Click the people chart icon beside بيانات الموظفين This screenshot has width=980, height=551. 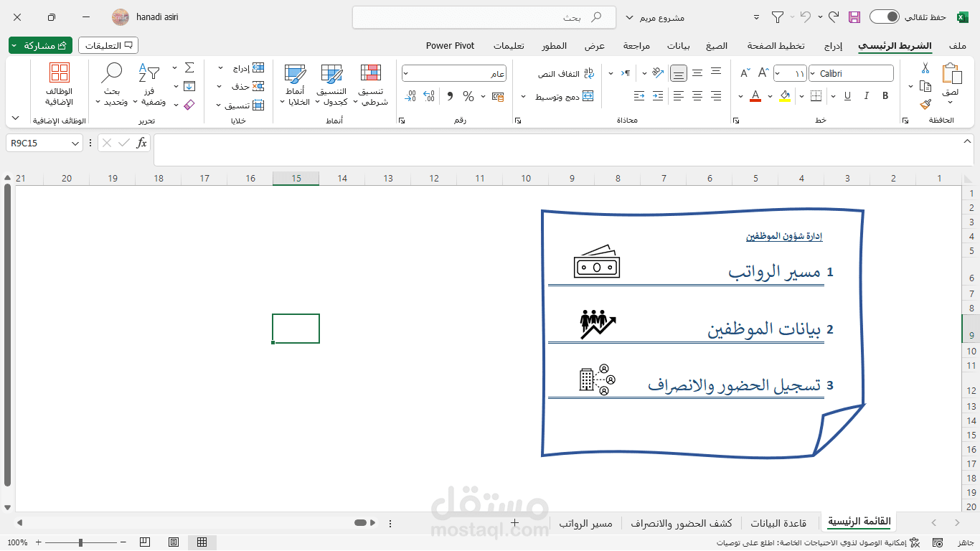point(598,324)
